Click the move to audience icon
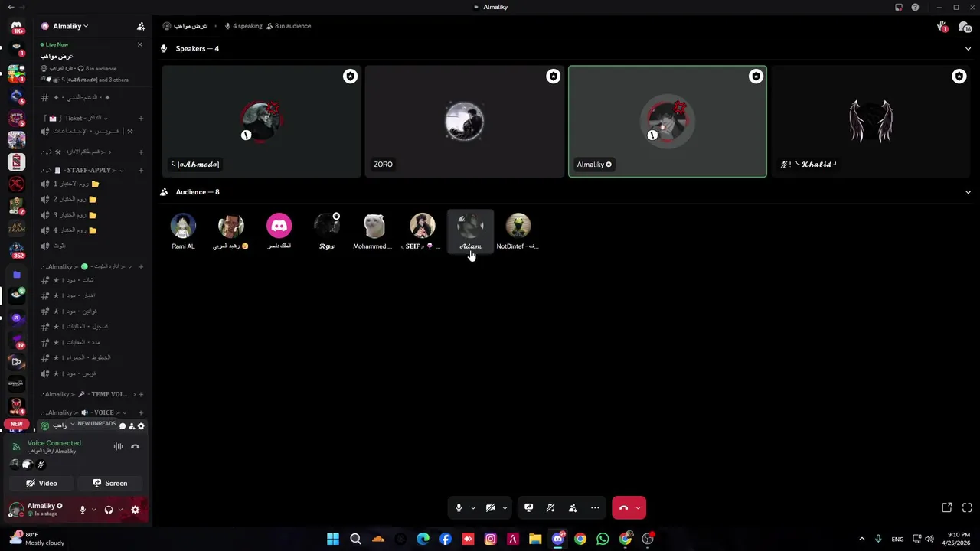Viewport: 980px width, 551px height. coord(573,507)
